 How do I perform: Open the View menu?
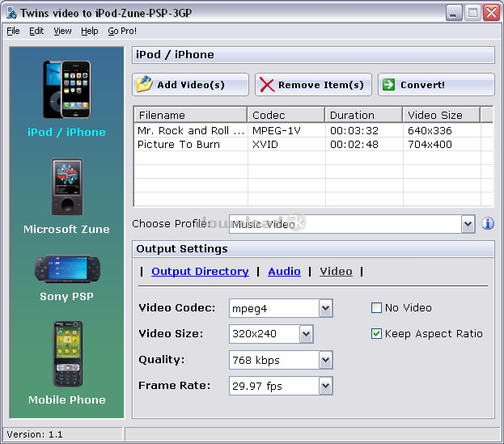click(x=62, y=31)
